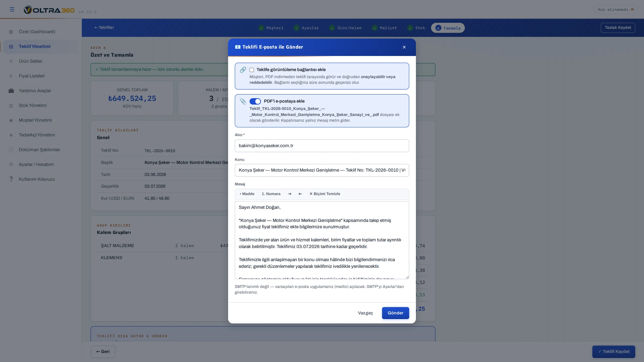Click the Özet (Dashboard) sidebar icon
644x362 pixels.
pos(11,32)
